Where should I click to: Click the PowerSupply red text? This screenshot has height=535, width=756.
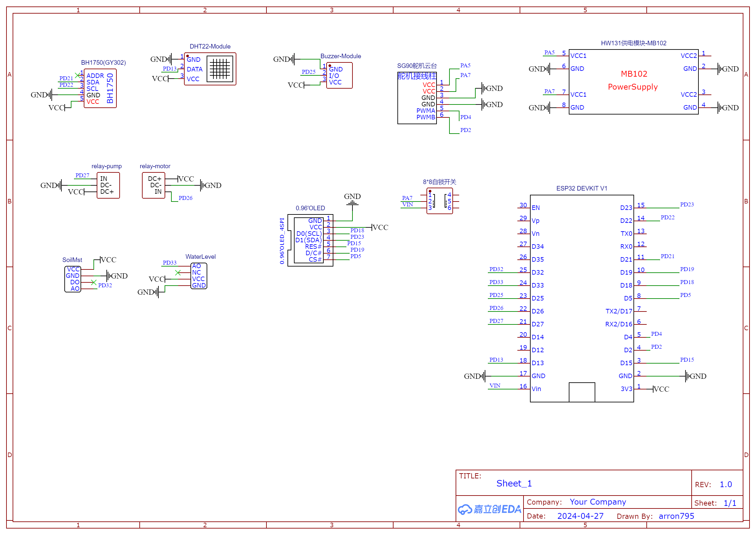click(633, 87)
